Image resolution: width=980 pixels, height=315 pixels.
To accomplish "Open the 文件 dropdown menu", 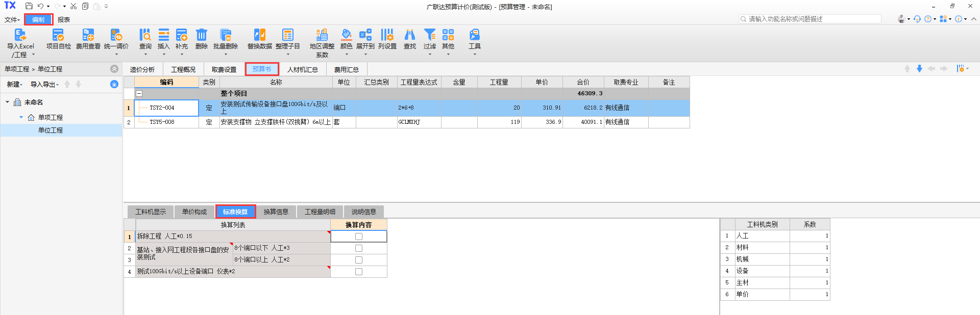I will tap(12, 20).
